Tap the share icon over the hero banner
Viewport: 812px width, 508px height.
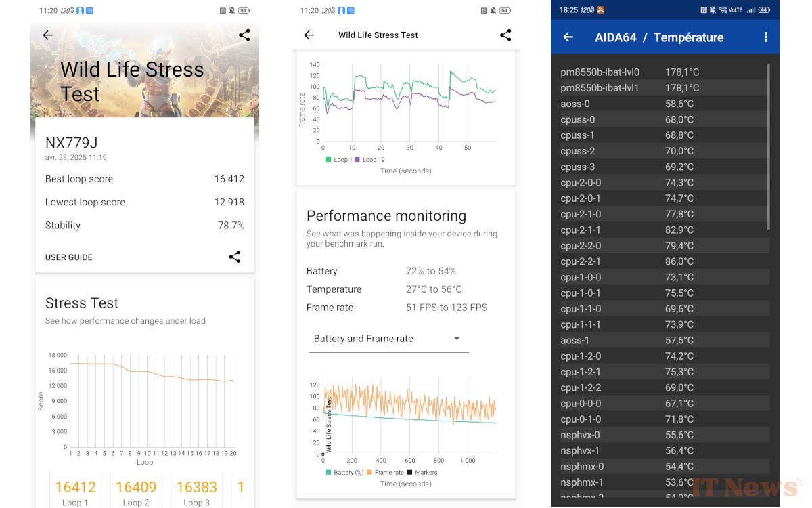pyautogui.click(x=244, y=35)
